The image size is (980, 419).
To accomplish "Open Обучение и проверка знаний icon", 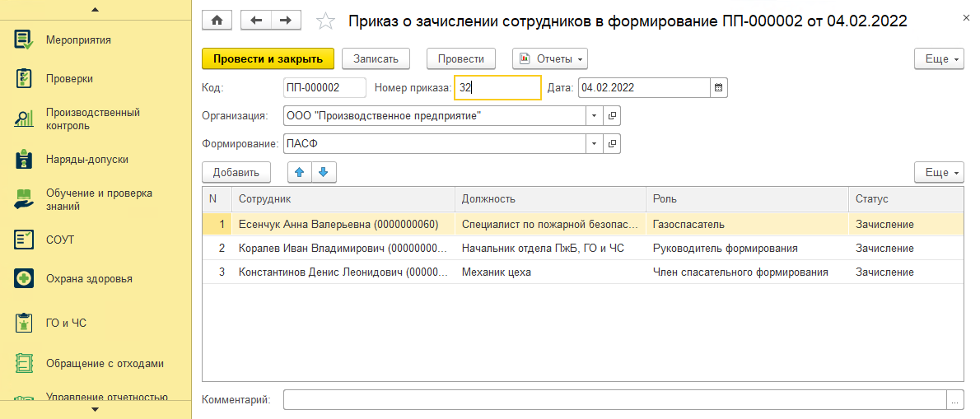I will [24, 199].
